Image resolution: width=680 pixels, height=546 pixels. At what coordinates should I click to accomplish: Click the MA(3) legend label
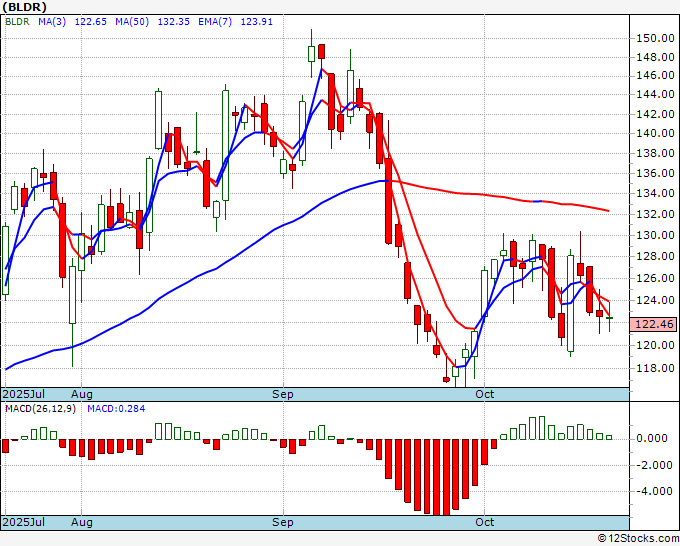52,22
